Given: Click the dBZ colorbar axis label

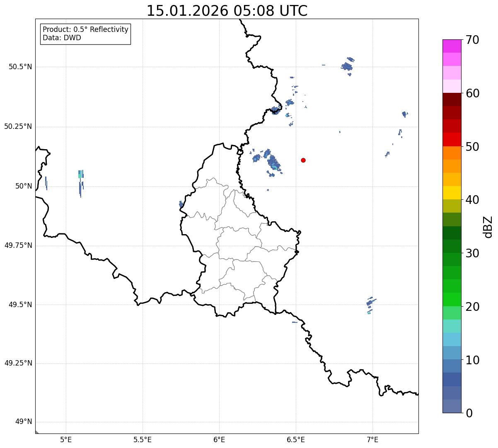Looking at the screenshot, I should (x=488, y=227).
